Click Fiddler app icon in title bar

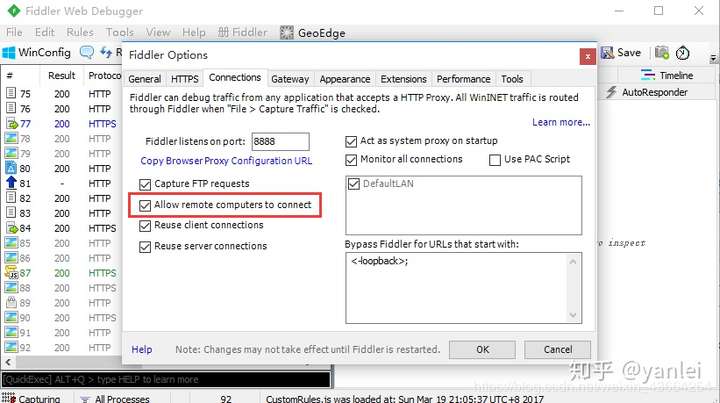tap(14, 11)
